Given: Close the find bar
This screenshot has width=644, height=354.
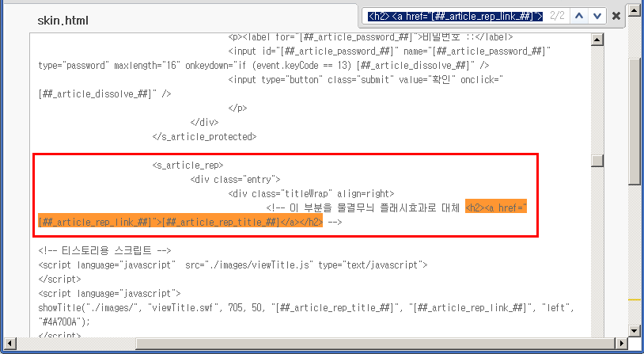Looking at the screenshot, I should [616, 16].
